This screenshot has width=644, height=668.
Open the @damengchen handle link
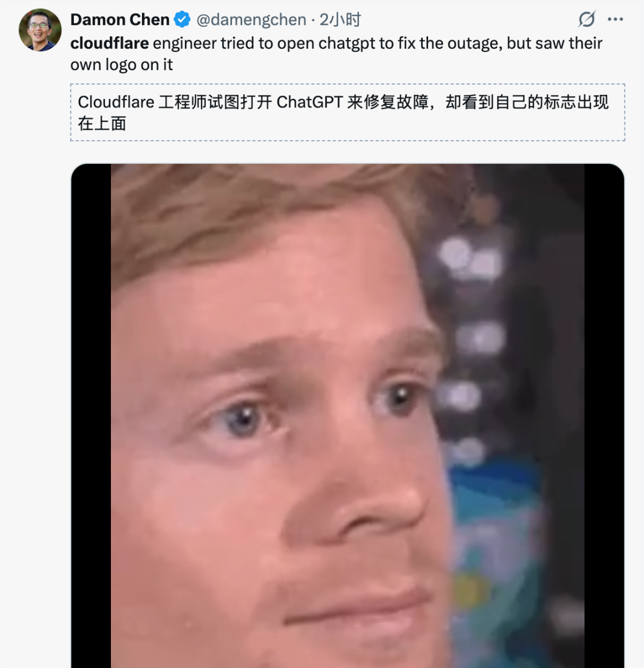(x=251, y=20)
